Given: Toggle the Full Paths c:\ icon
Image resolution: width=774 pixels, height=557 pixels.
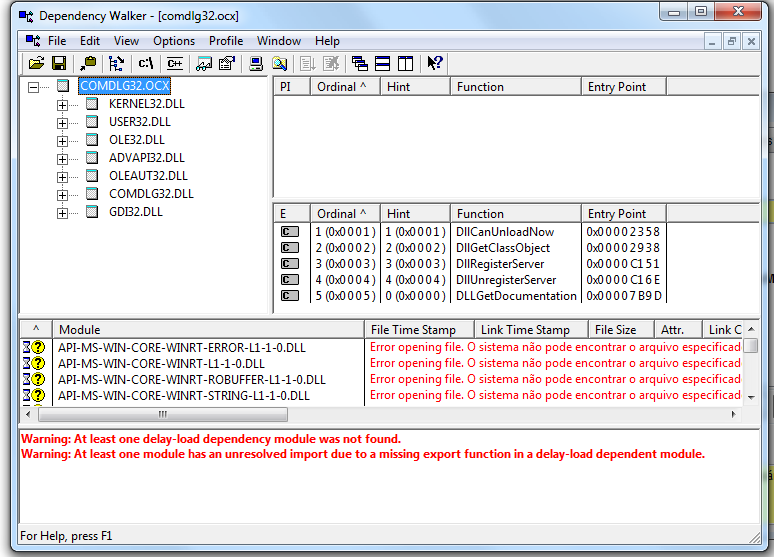Looking at the screenshot, I should pyautogui.click(x=146, y=63).
